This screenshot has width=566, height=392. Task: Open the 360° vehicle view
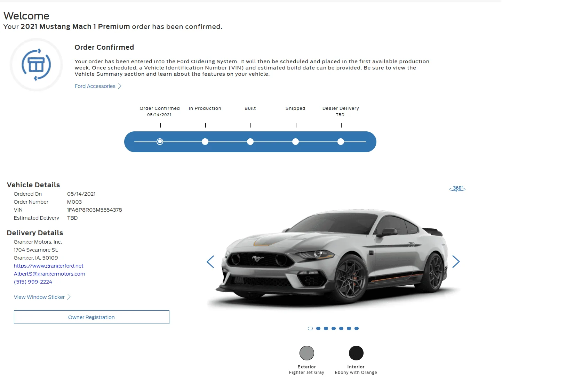pos(457,188)
